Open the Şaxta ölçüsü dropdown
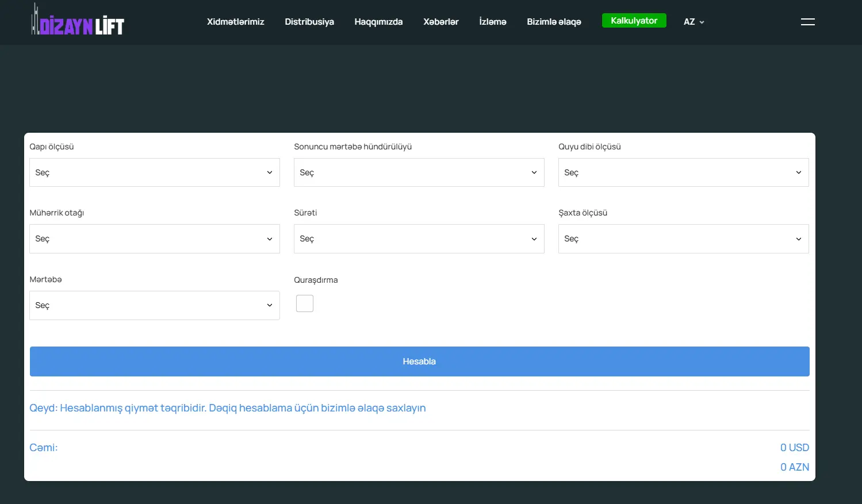This screenshot has width=862, height=504. coord(683,238)
